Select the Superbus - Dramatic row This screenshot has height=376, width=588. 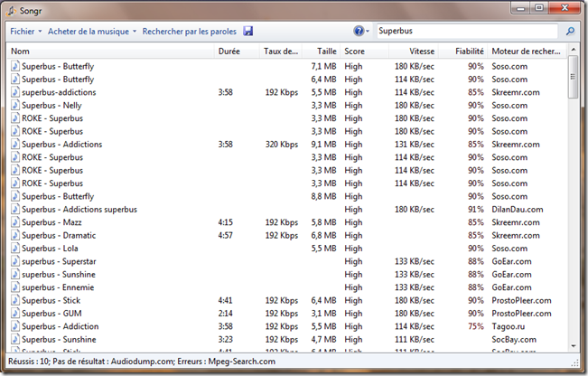tap(287, 235)
